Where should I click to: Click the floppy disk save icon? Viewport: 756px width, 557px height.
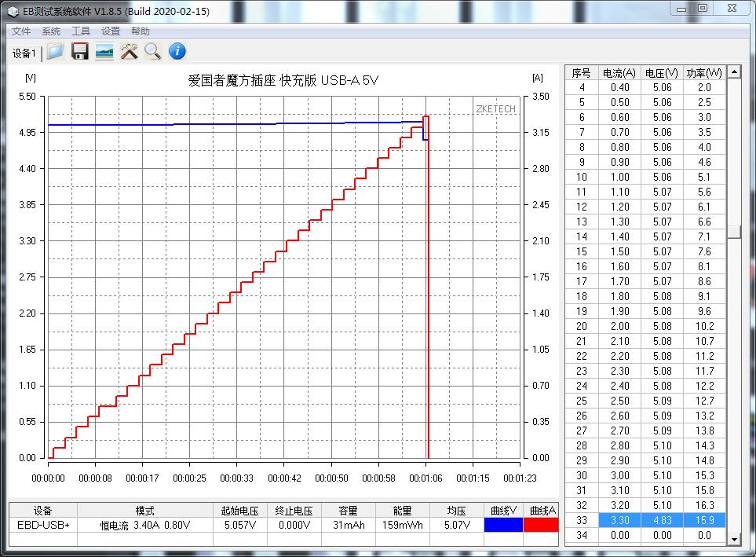pos(79,52)
